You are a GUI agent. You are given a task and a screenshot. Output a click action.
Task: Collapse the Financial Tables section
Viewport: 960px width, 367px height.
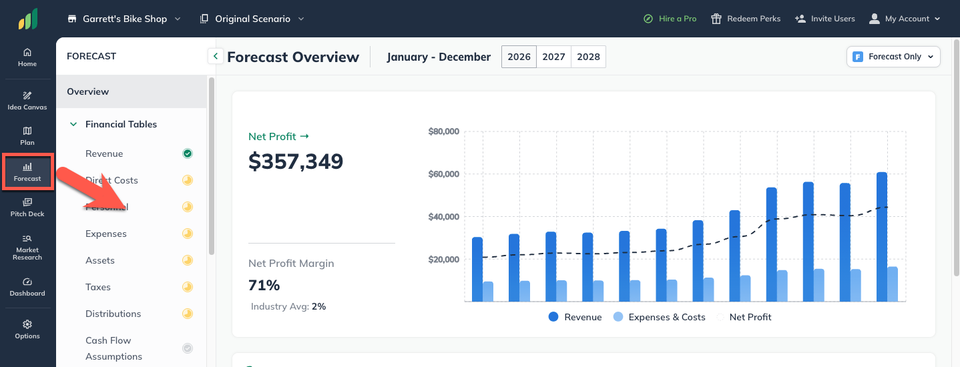click(x=73, y=124)
